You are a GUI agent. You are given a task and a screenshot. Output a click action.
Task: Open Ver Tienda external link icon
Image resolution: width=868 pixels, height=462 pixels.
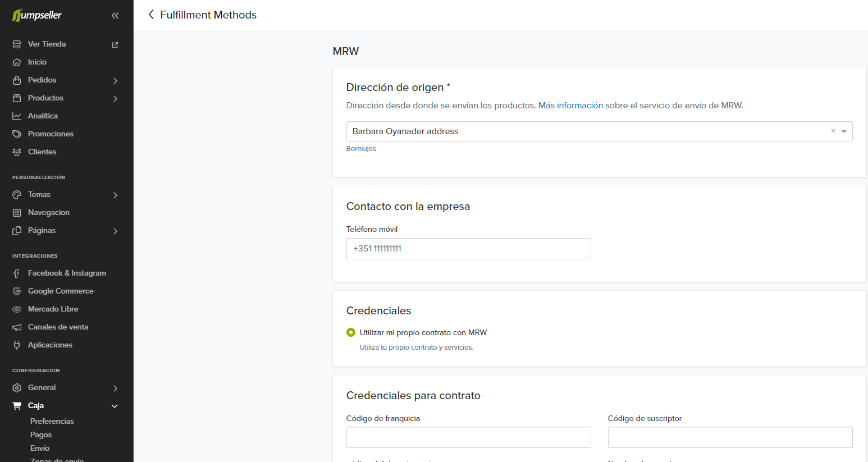[115, 44]
